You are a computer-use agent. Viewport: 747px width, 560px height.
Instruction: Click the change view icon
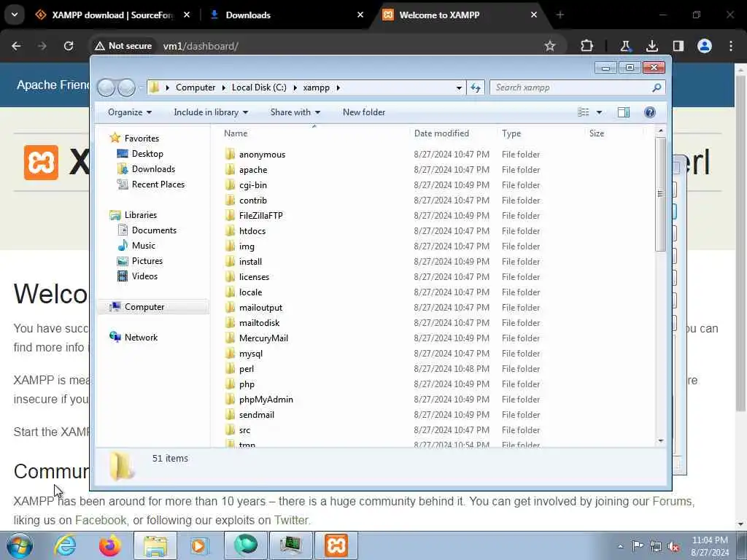click(x=583, y=112)
